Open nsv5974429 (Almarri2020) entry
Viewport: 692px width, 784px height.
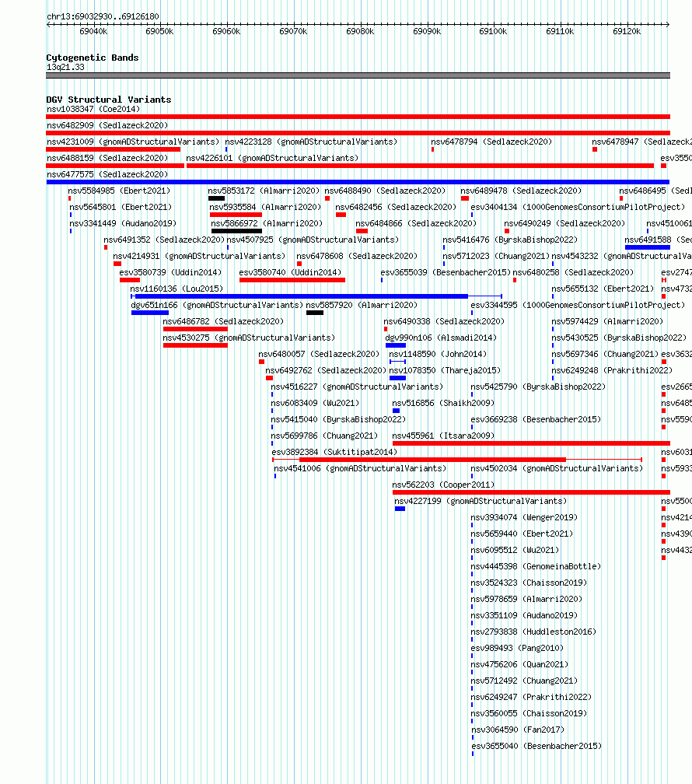[607, 321]
